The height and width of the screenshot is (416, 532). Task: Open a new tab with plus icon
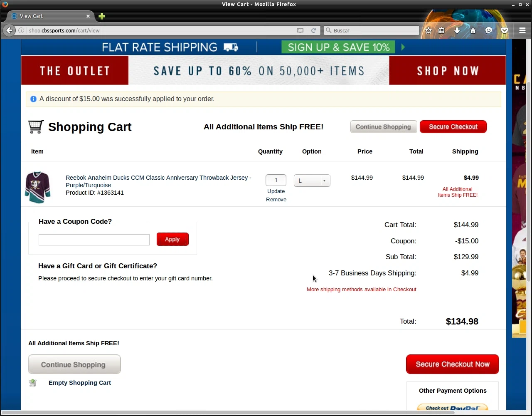[x=102, y=16]
